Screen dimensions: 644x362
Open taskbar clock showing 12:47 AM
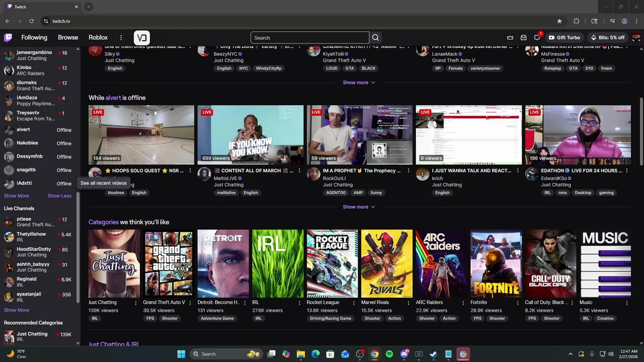tap(629, 354)
